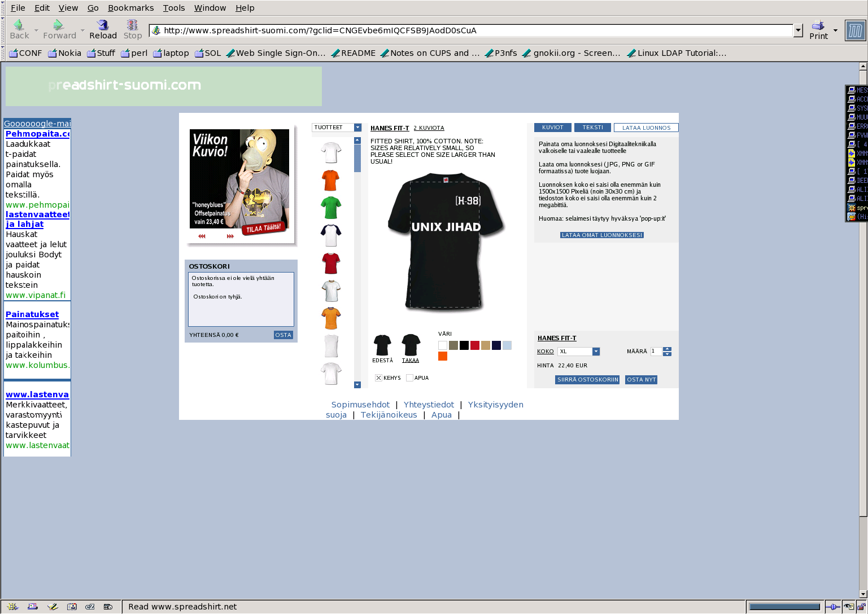Viewport: 868px width, 614px height.
Task: Click the Siirrä ostoskoriin button
Action: (x=587, y=380)
